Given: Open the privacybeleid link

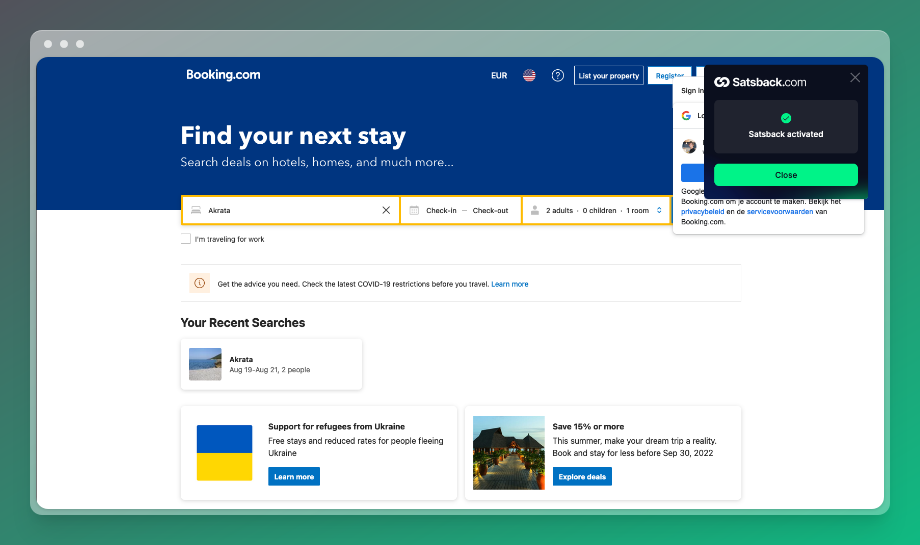Looking at the screenshot, I should click(x=702, y=212).
